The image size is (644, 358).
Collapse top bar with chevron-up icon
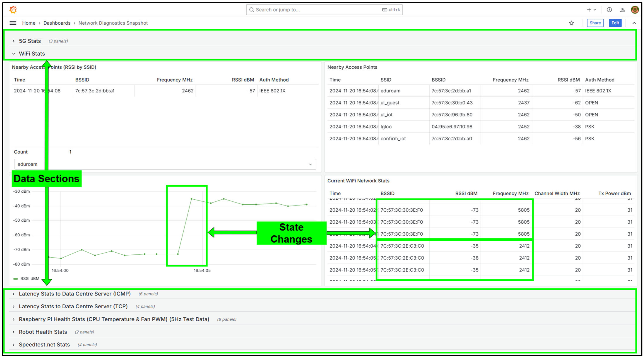[634, 23]
